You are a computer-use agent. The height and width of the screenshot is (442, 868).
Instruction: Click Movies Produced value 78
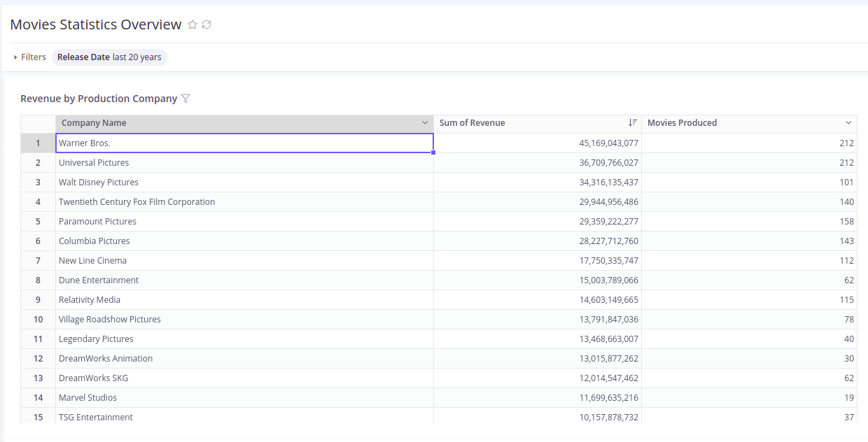coord(749,319)
